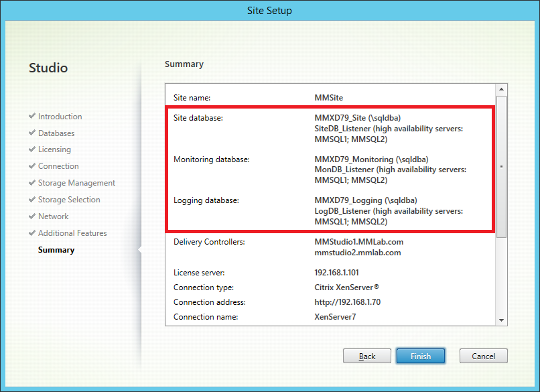This screenshot has width=540, height=392.
Task: Click the checkmark icon next to Databases
Action: coord(32,133)
